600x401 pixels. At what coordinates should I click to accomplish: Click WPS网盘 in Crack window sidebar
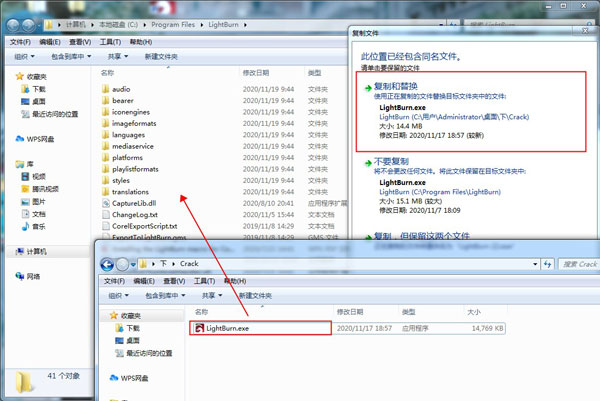[134, 378]
